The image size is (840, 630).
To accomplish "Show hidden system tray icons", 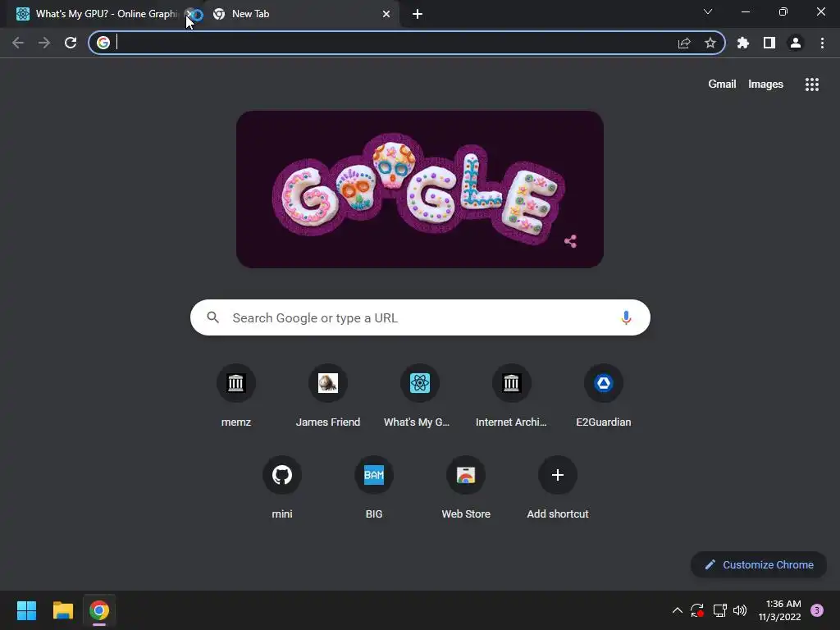I will [677, 610].
